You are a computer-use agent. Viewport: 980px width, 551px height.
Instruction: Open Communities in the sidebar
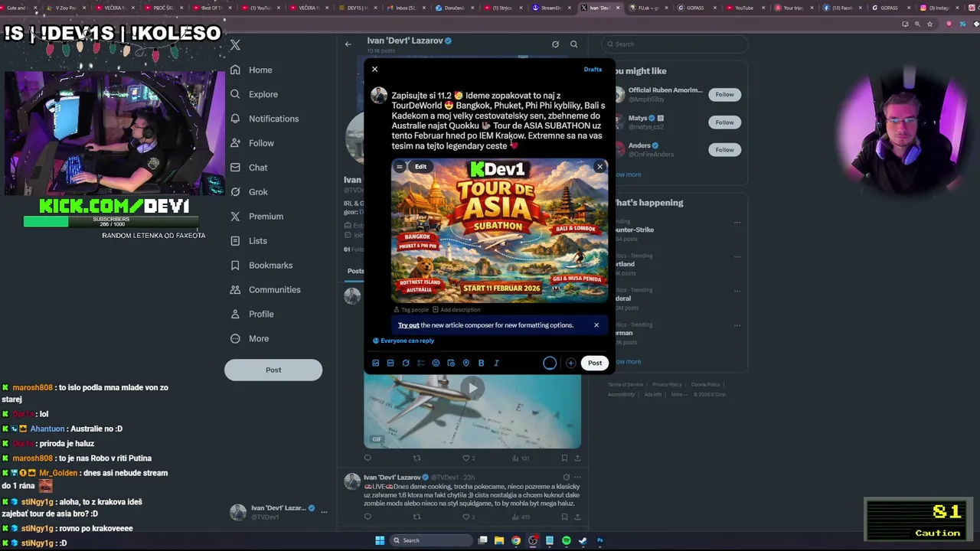click(x=265, y=290)
